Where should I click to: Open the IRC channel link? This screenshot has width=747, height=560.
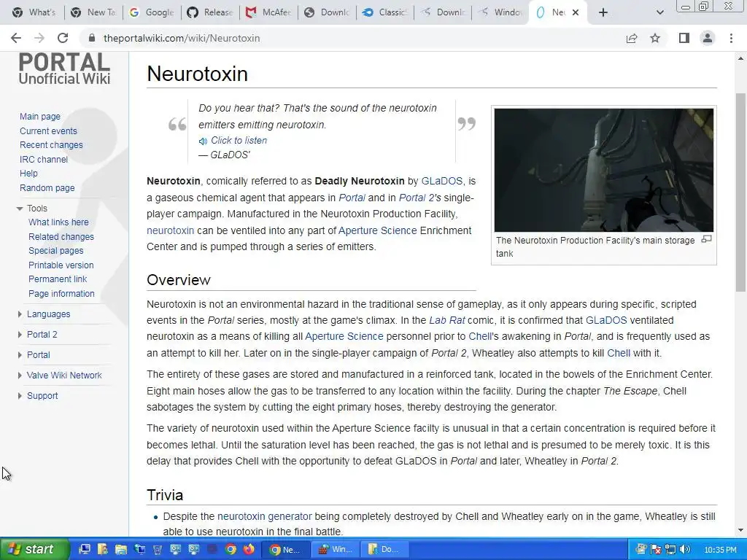tap(43, 160)
